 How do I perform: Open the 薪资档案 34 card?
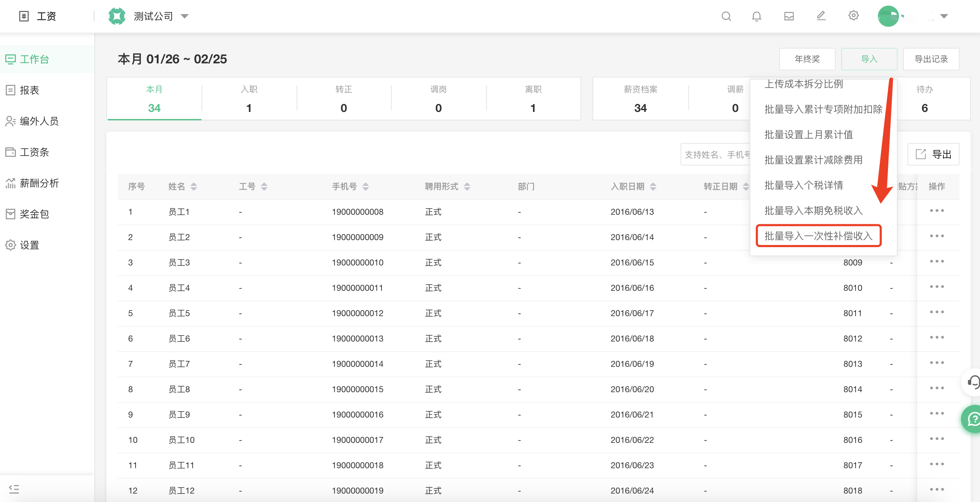[x=640, y=99]
